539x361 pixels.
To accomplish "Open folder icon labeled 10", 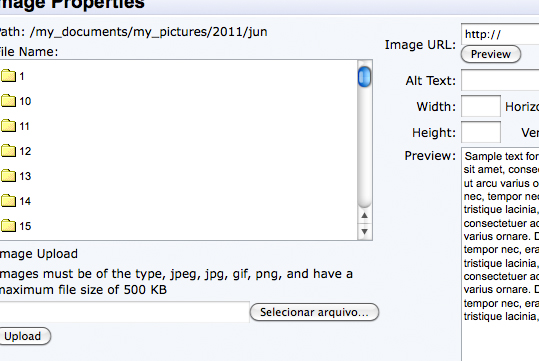I will pos(8,101).
